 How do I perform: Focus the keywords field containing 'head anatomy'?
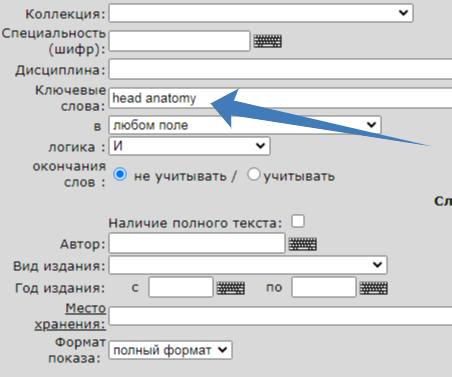point(280,98)
